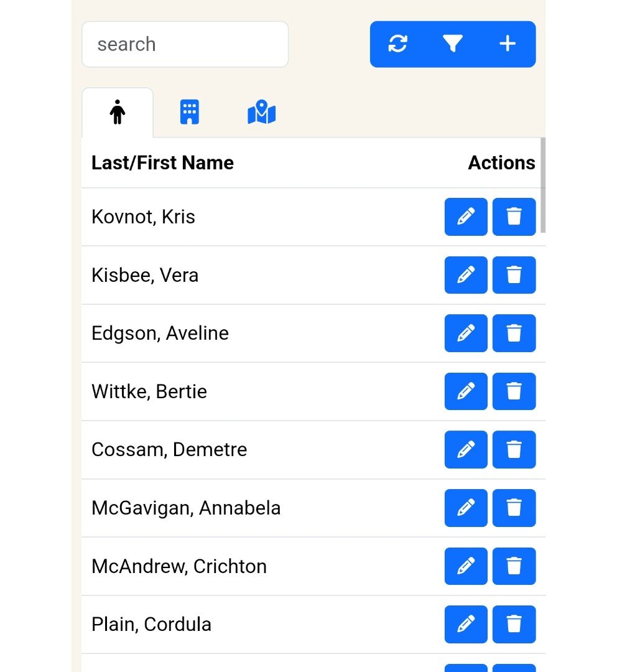Viewport: 617px width, 672px height.
Task: Delete Kisbee, Vera entry
Action: click(x=514, y=275)
